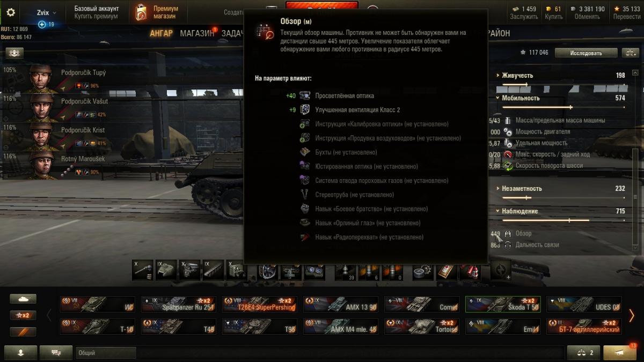The height and width of the screenshot is (362, 644).
Task: Toggle the x2 bonus carousel filter
Action: 23,315
